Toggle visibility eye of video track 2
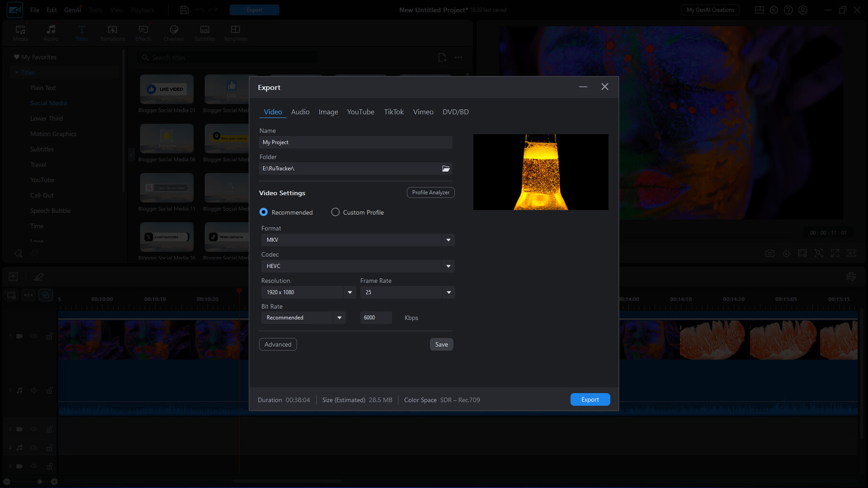Viewport: 868px width, 488px height. (34, 429)
